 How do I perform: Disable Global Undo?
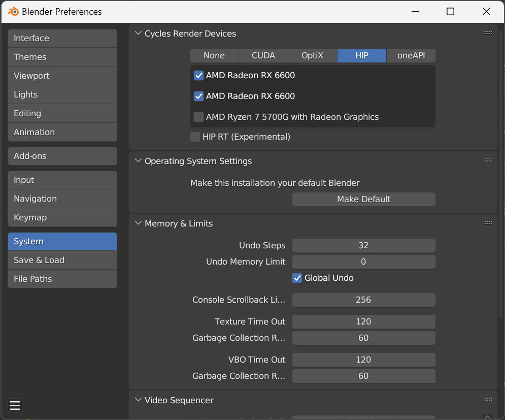tap(297, 278)
